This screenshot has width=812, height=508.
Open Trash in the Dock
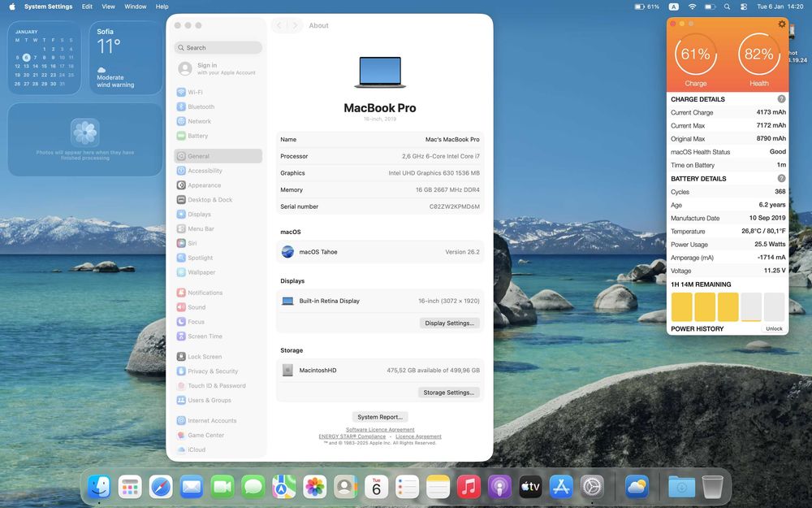click(713, 487)
